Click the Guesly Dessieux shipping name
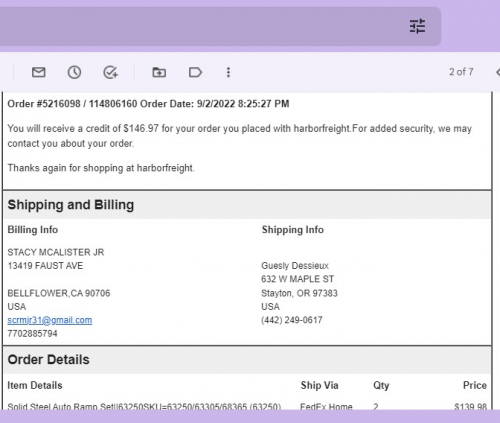Screen dimensions: 500x423 coord(295,266)
